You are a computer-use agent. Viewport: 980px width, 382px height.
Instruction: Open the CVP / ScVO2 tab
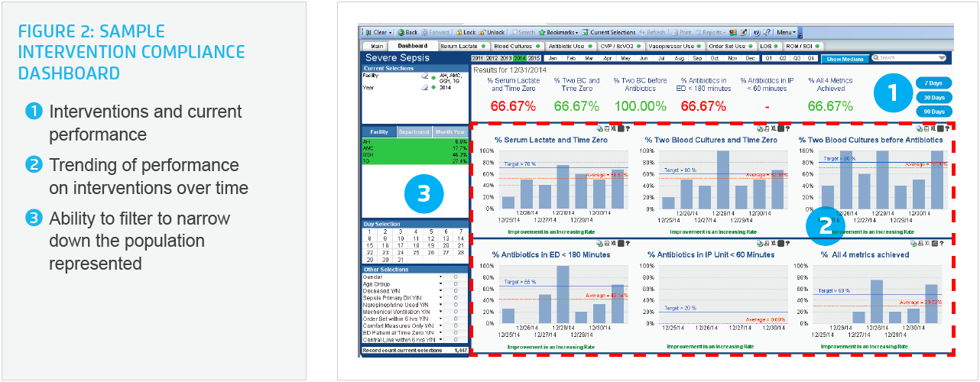[620, 47]
